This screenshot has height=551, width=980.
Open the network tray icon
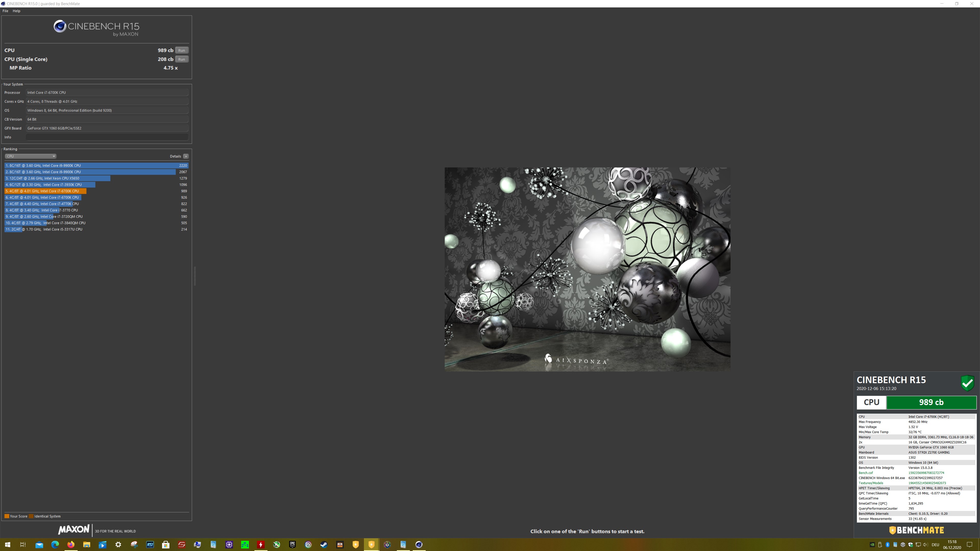point(918,545)
